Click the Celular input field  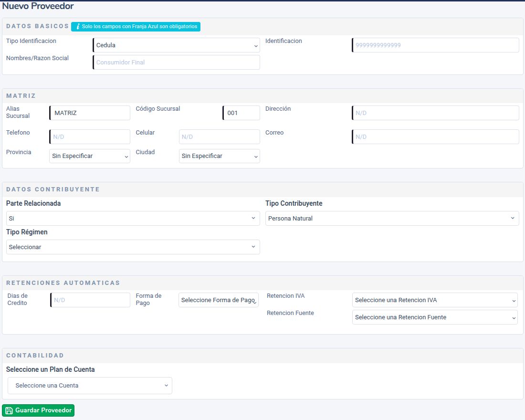coord(220,136)
